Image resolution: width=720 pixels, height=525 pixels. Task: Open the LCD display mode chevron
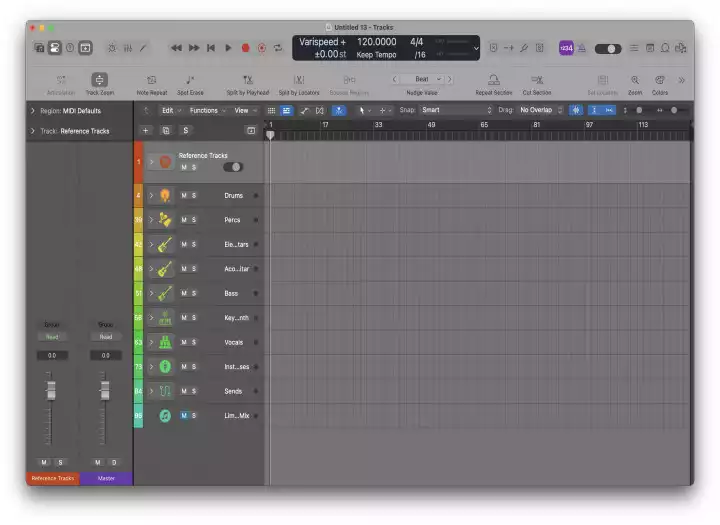pos(476,48)
